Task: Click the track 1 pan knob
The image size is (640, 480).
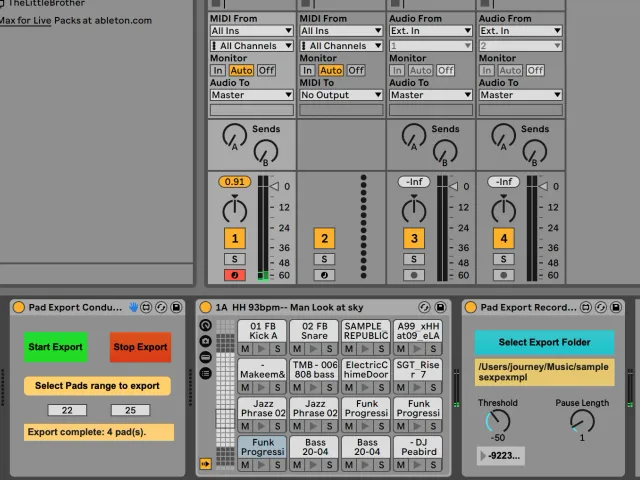Action: tap(234, 210)
